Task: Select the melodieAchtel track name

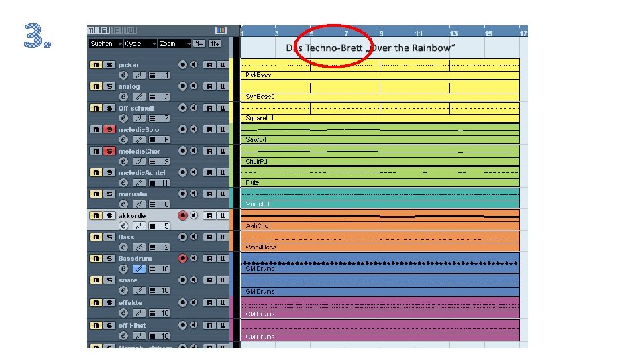Action: [142, 173]
